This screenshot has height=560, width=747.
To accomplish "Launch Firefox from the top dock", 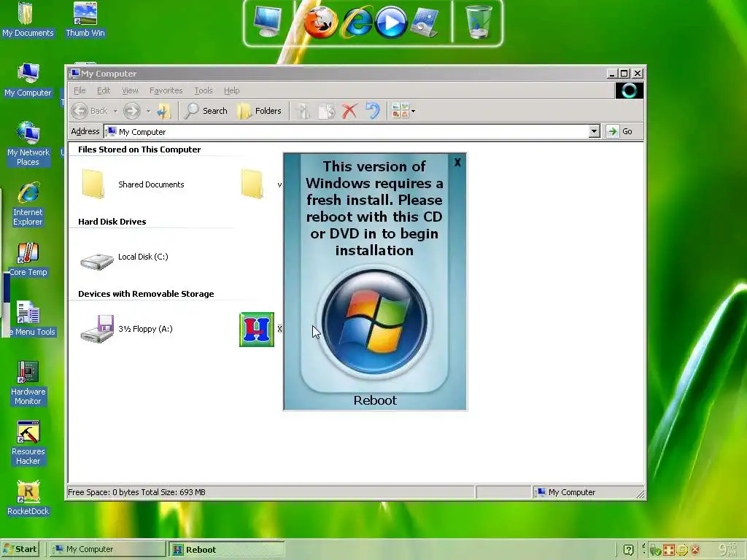I will tap(321, 23).
